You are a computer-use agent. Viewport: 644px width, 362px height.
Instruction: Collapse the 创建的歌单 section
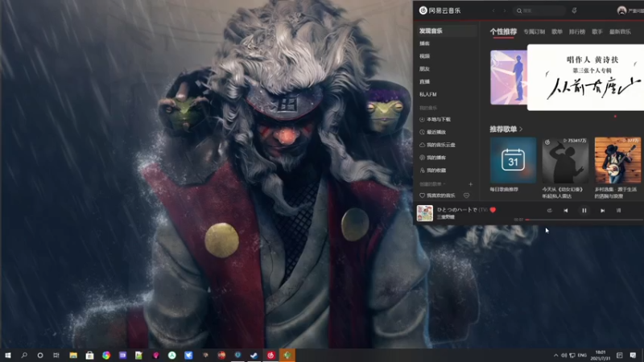coord(432,184)
